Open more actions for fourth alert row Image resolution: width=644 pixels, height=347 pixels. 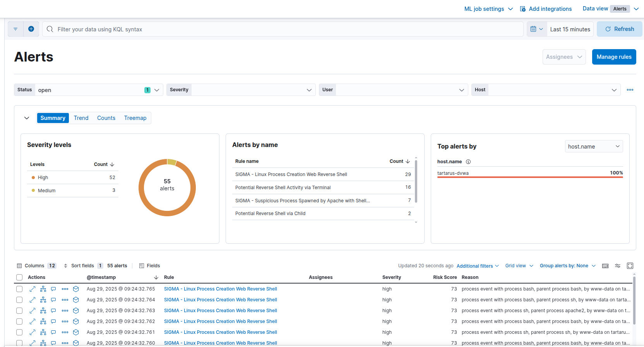tap(65, 321)
